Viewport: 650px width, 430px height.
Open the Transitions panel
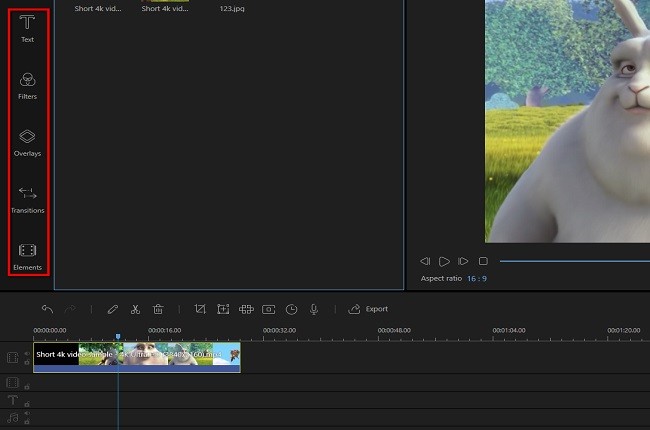27,200
